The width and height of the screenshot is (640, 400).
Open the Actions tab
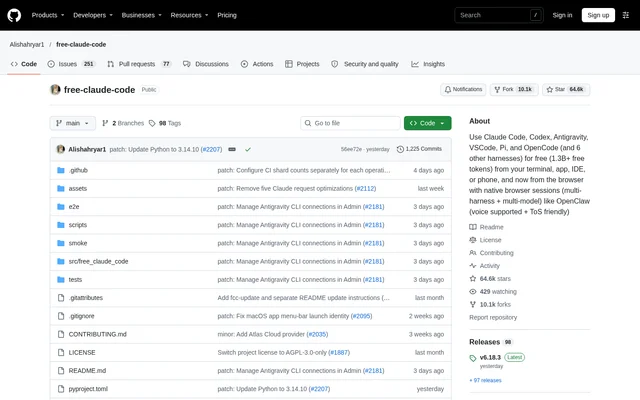click(x=257, y=64)
